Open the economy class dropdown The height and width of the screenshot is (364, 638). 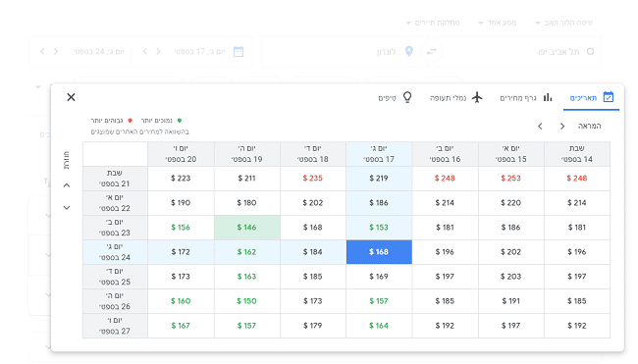(433, 23)
